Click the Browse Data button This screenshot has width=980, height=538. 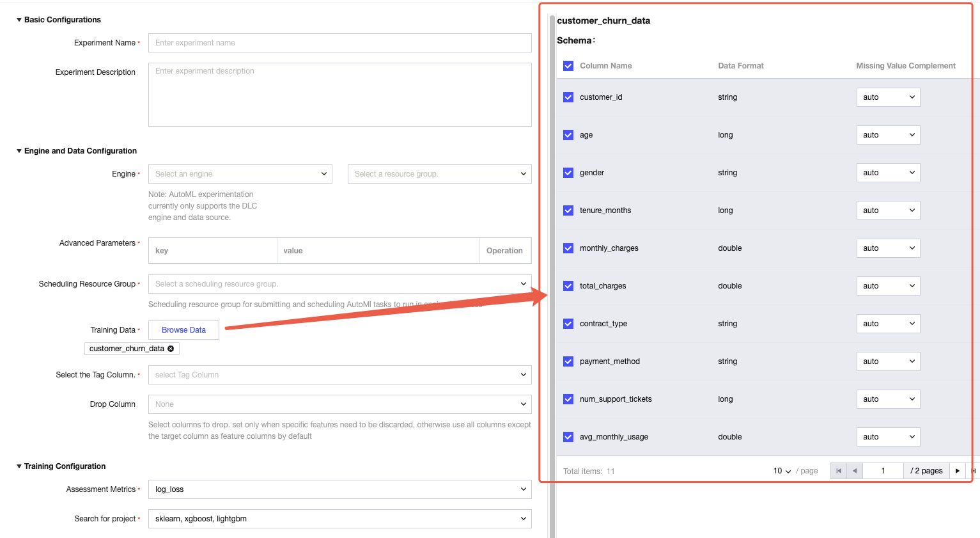[x=183, y=330]
